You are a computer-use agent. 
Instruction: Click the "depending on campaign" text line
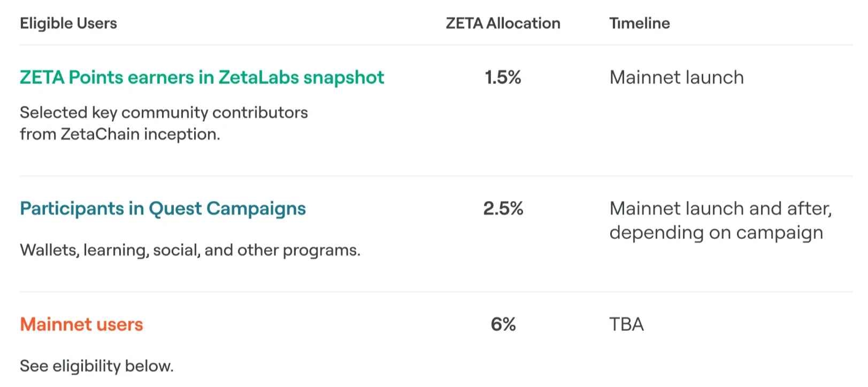pyautogui.click(x=716, y=233)
